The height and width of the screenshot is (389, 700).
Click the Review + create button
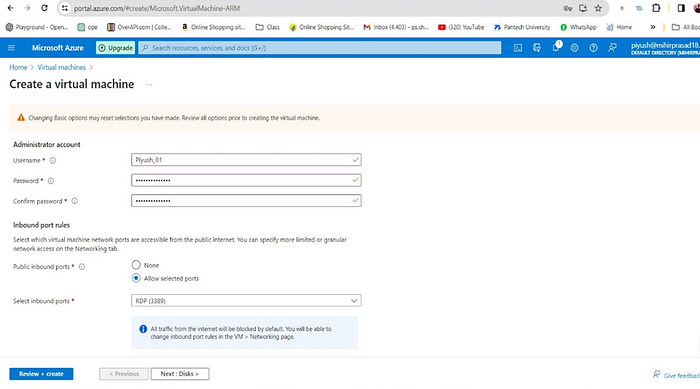pyautogui.click(x=41, y=374)
